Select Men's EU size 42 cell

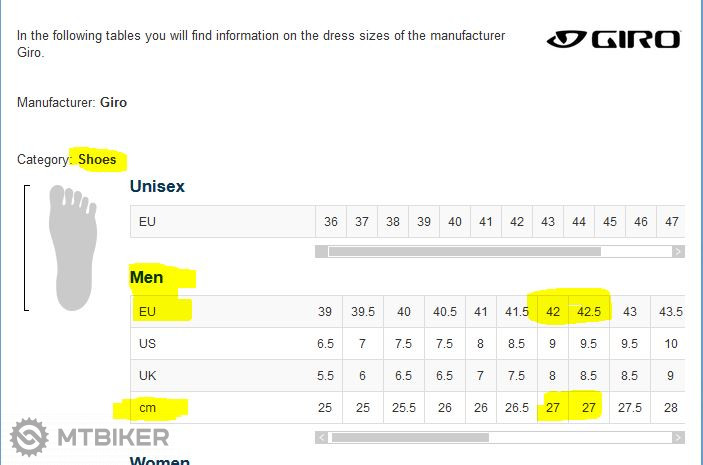pyautogui.click(x=553, y=312)
